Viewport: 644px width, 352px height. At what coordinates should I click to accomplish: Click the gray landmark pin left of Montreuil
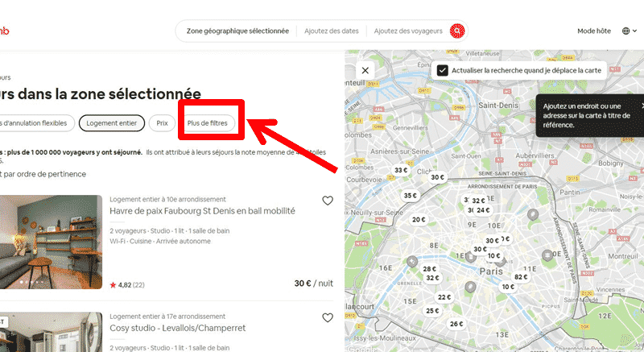(x=547, y=256)
